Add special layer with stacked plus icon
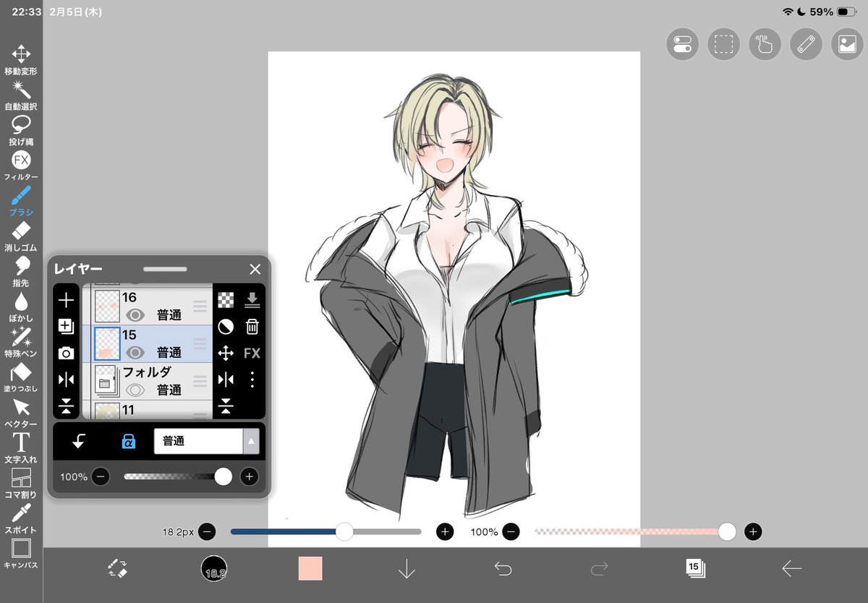868x603 pixels. pos(66,327)
